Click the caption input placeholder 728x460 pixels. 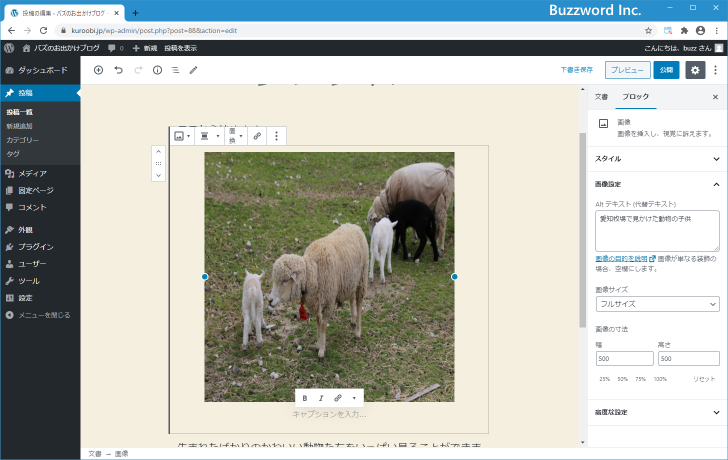[329, 414]
